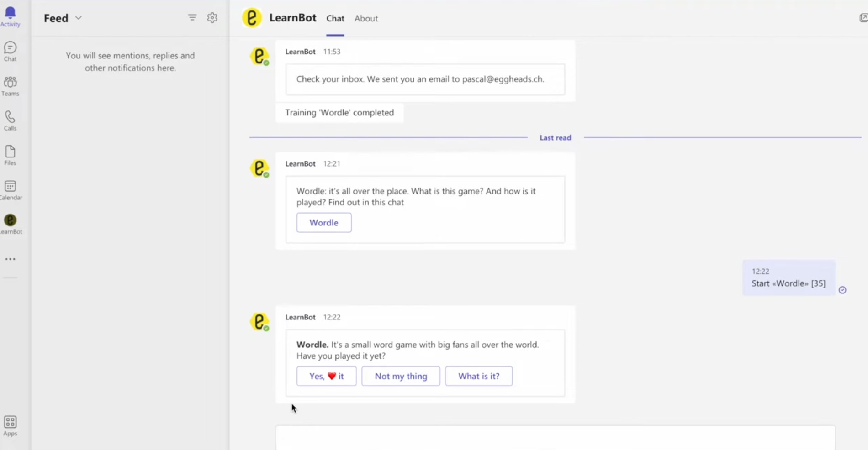Click LearnBot avatar on 11:53 message
Image resolution: width=868 pixels, height=450 pixels.
coord(259,56)
